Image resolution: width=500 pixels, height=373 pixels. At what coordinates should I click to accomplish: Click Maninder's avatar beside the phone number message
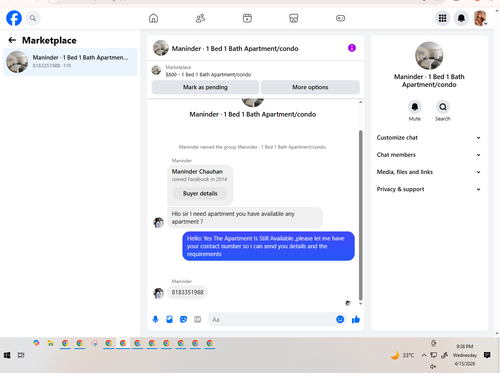click(x=158, y=293)
